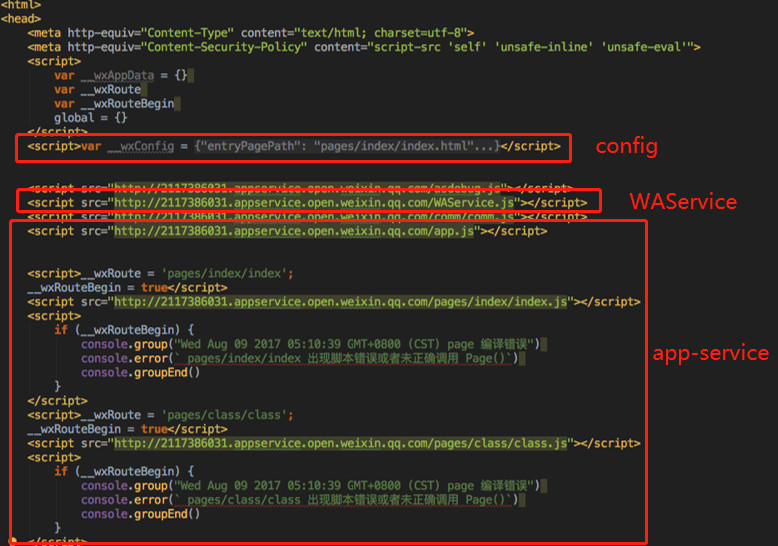Click the __wxConfig variable name
778x546 pixels.
(141, 146)
